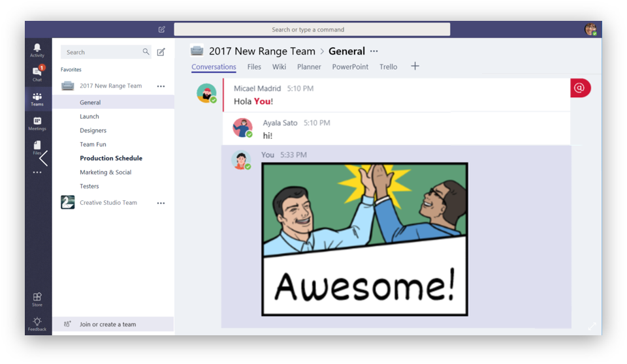Select the General channel
Viewport: 627px width, 364px height.
click(114, 102)
